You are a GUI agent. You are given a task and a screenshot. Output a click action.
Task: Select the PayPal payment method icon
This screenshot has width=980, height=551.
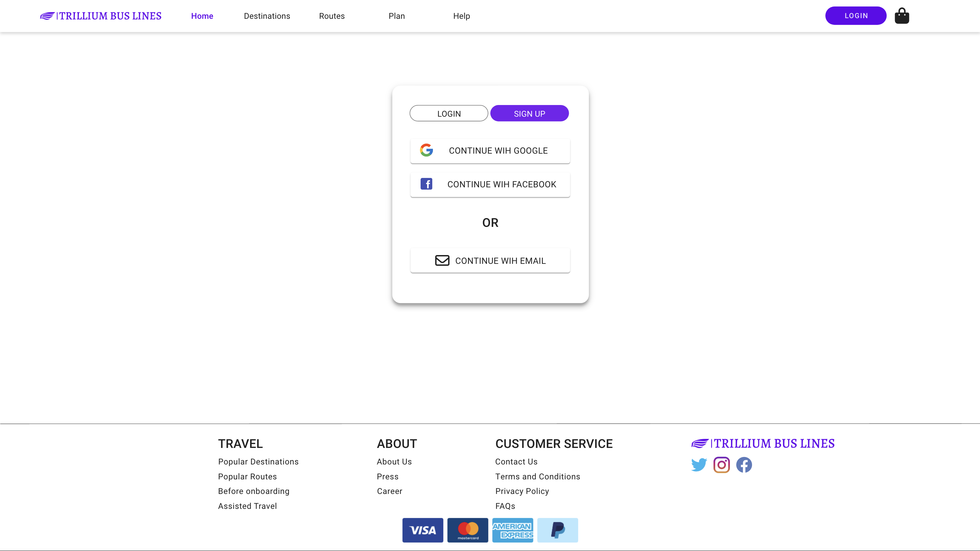[558, 530]
